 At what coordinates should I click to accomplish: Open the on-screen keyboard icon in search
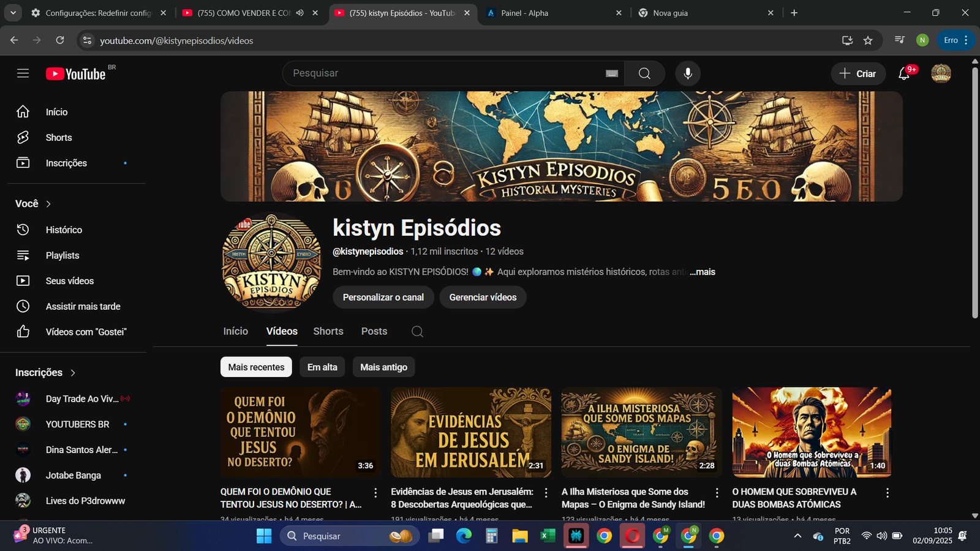(x=611, y=73)
